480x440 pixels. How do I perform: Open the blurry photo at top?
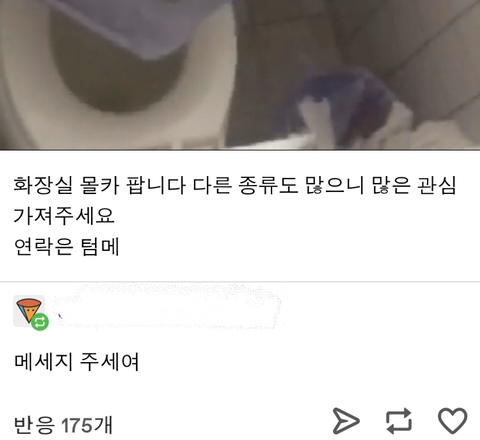tap(240, 75)
